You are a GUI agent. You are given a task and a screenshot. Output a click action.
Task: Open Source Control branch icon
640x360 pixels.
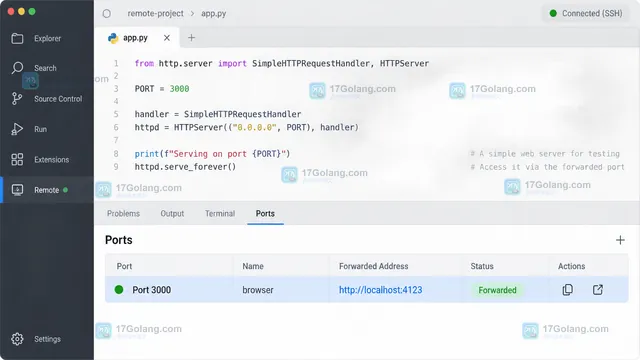pyautogui.click(x=17, y=98)
